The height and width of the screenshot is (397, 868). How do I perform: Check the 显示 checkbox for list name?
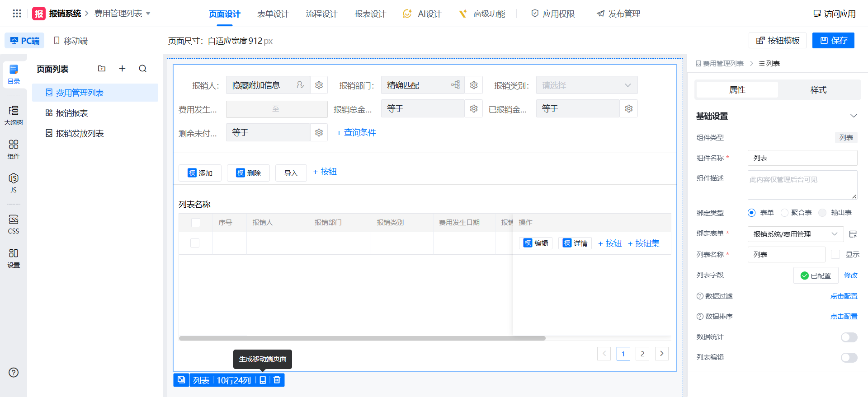(x=835, y=255)
